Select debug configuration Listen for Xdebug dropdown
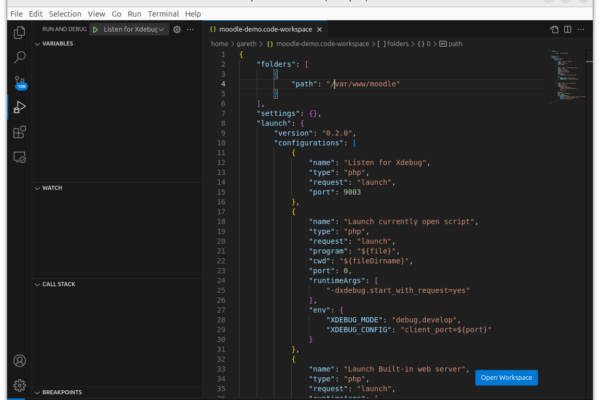The image size is (600, 400). click(x=134, y=29)
